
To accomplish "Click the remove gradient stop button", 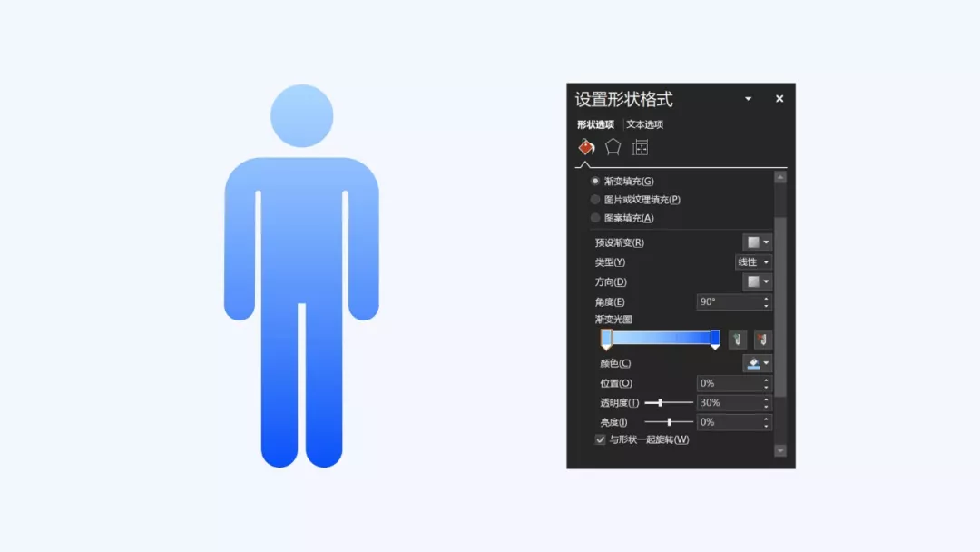I will (762, 340).
